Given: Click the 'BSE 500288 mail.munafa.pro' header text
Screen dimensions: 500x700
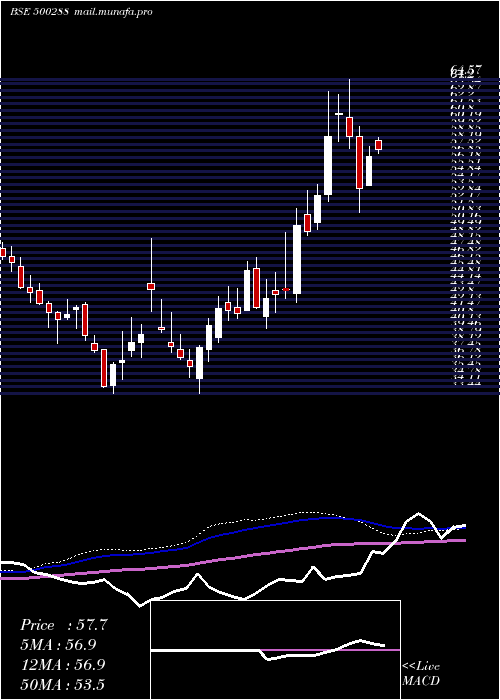Looking at the screenshot, I should pyautogui.click(x=81, y=12).
